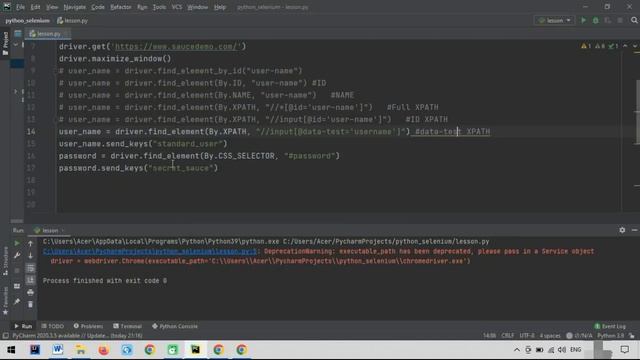Click the Run with Coverage toolbar icon
This screenshot has width=640, height=360.
[608, 20]
